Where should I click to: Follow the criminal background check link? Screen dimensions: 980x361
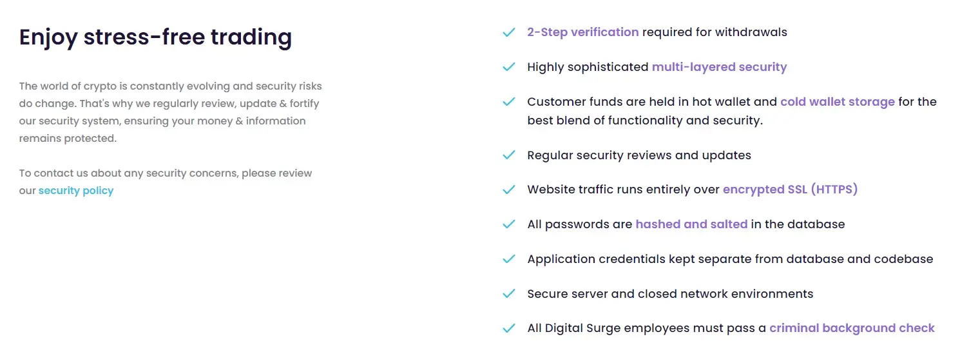coord(852,328)
